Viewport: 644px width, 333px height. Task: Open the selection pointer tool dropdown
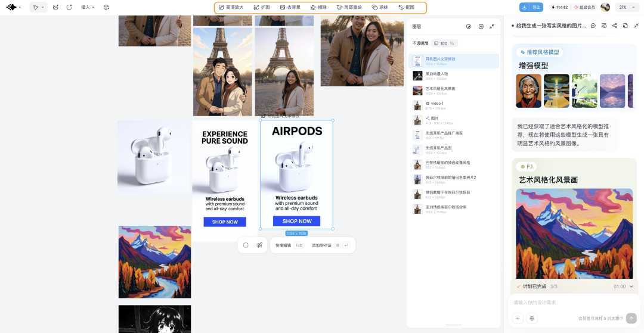click(x=38, y=7)
